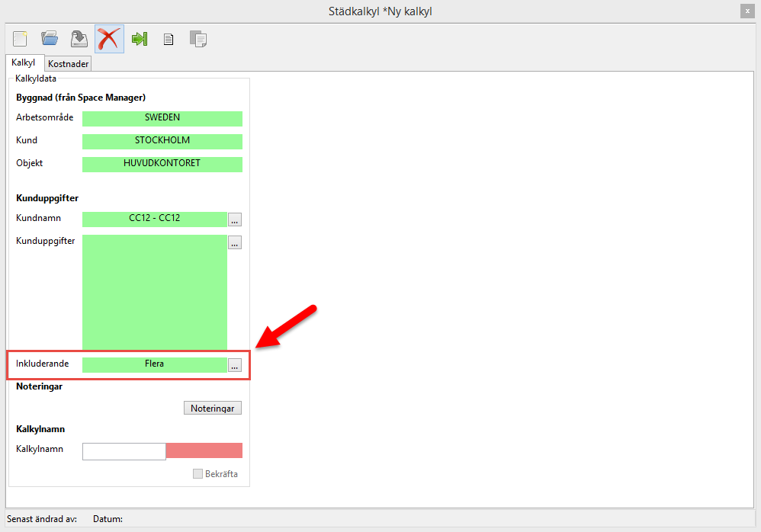
Task: Click the white Kalkylnamn input field
Action: pyautogui.click(x=124, y=451)
